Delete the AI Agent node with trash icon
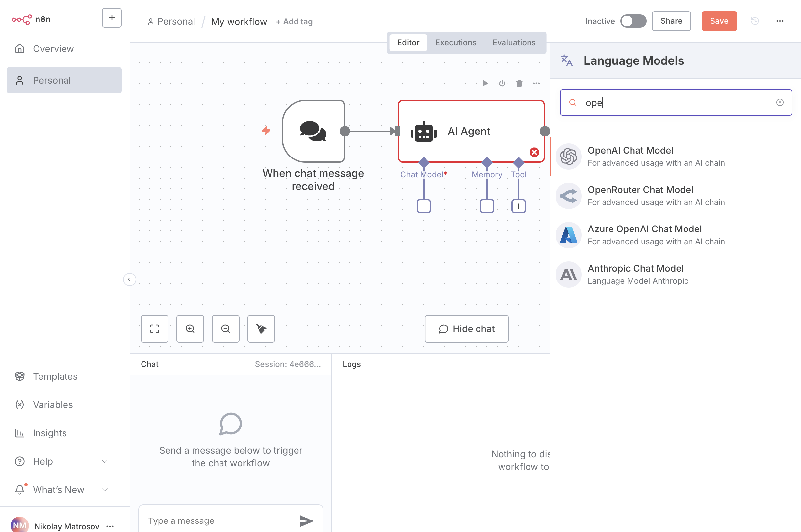The image size is (801, 532). coord(519,83)
